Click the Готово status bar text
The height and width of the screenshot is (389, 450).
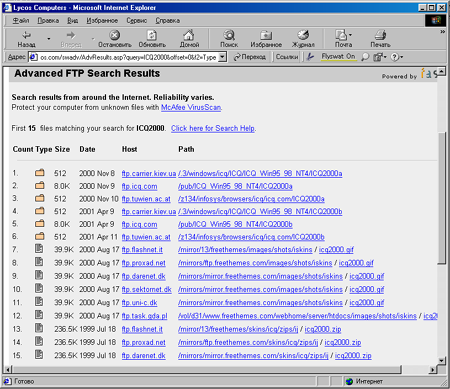coord(24,381)
